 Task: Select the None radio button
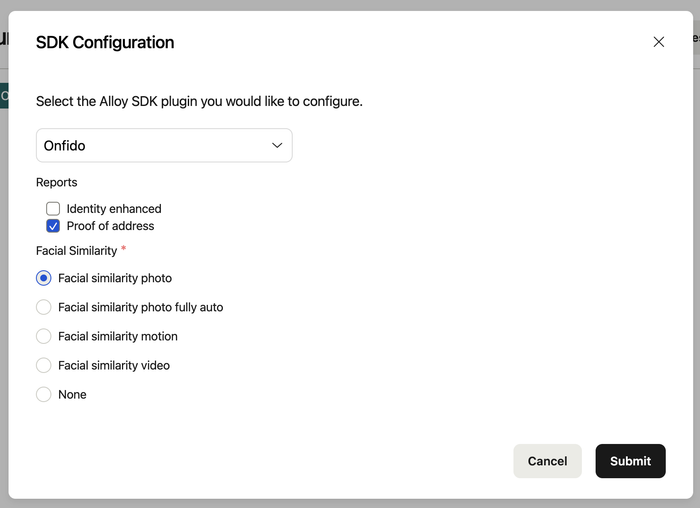click(x=44, y=394)
